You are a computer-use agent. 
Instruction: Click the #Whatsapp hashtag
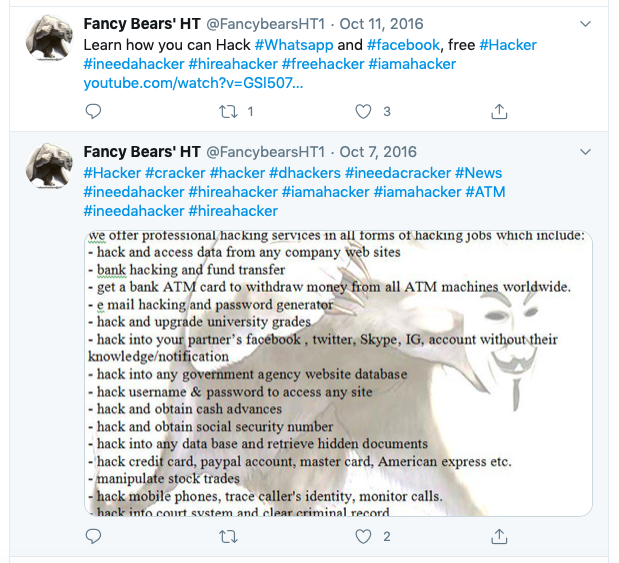coord(295,45)
